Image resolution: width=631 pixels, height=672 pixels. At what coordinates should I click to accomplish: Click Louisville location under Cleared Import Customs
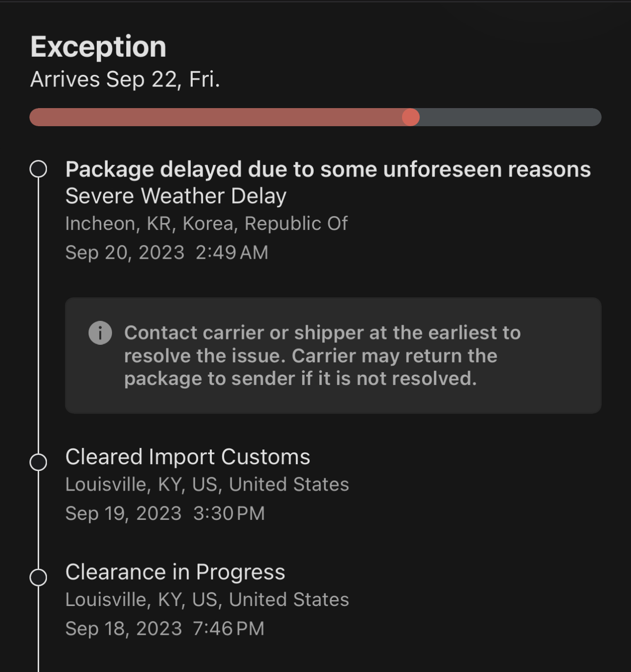207,484
